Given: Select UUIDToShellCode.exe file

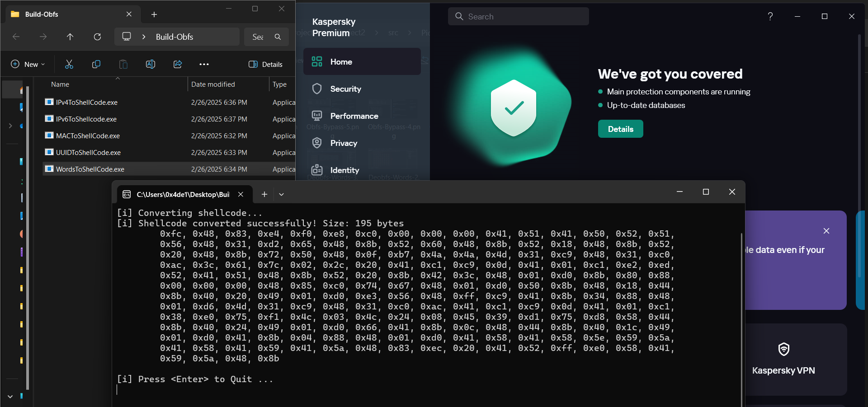Looking at the screenshot, I should [88, 152].
